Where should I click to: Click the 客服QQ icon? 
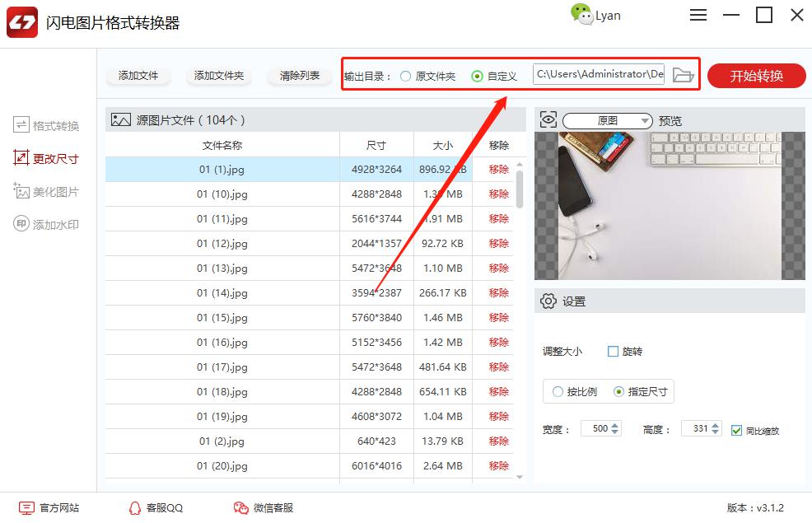click(135, 508)
